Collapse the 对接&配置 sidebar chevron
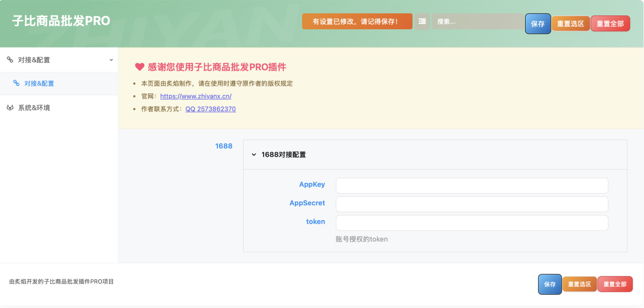Image resolution: width=644 pixels, height=308 pixels. [111, 60]
